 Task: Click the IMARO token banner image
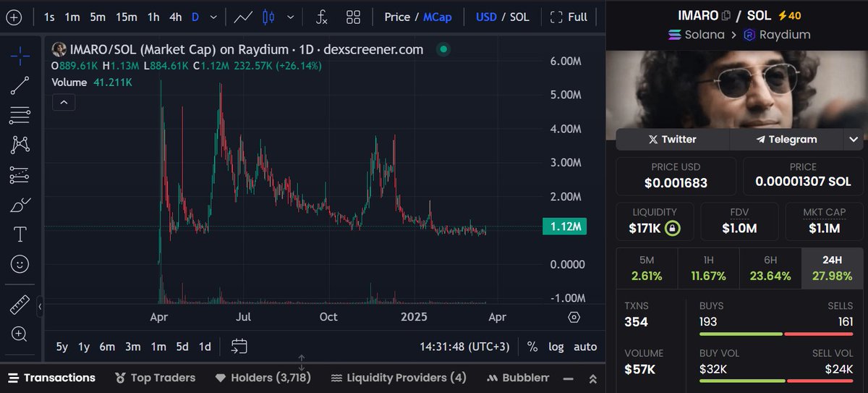736,90
